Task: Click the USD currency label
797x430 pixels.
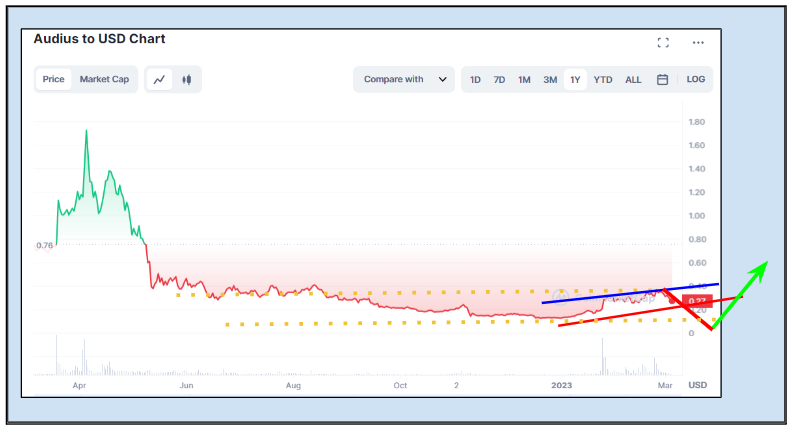Action: click(697, 385)
